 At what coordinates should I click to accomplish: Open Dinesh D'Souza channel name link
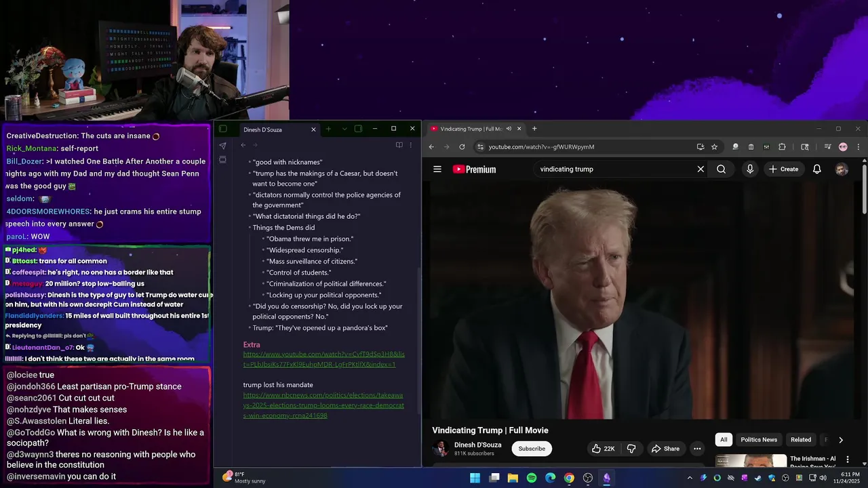(x=478, y=445)
